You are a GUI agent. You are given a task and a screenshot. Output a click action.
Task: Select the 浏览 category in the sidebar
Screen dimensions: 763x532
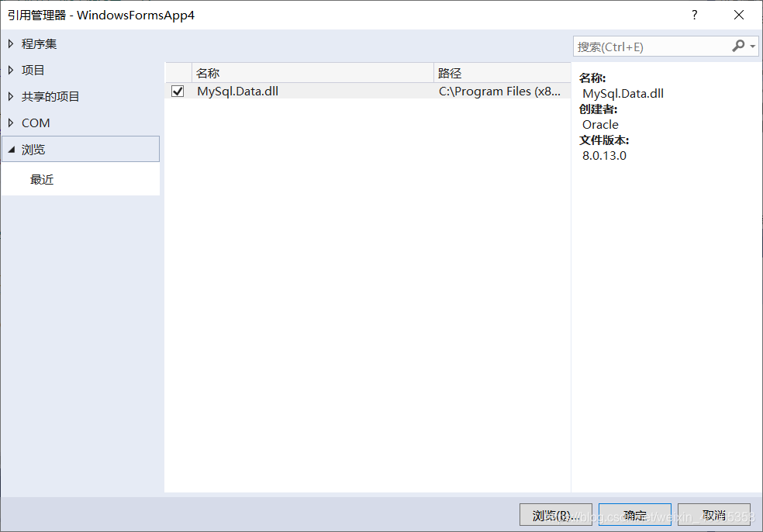(x=37, y=149)
